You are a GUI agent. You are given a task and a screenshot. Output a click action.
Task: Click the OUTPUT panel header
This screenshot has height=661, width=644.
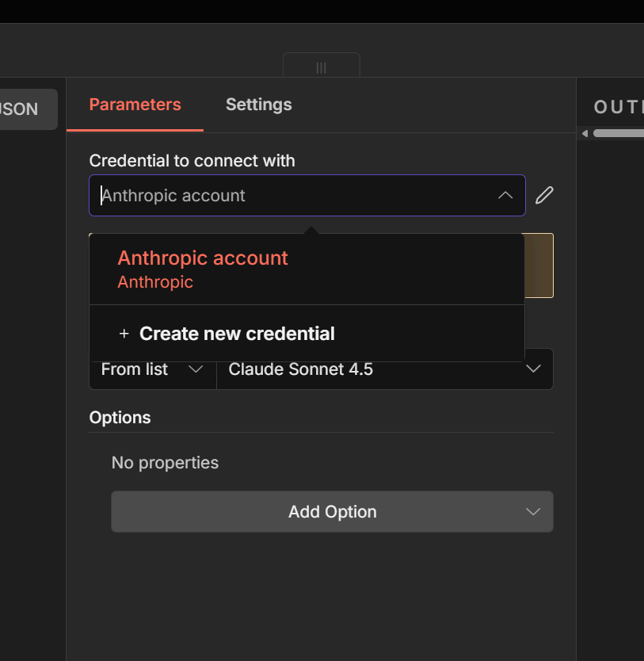click(618, 107)
